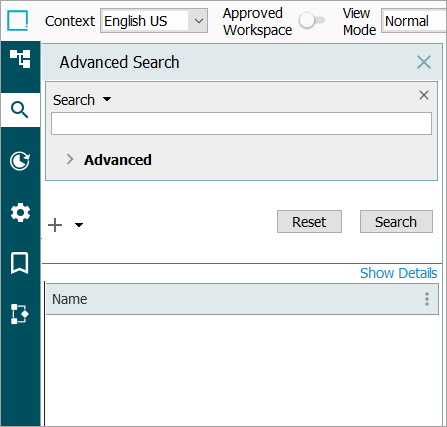Open System Setup gear icon
The height and width of the screenshot is (427, 447).
coord(20,212)
